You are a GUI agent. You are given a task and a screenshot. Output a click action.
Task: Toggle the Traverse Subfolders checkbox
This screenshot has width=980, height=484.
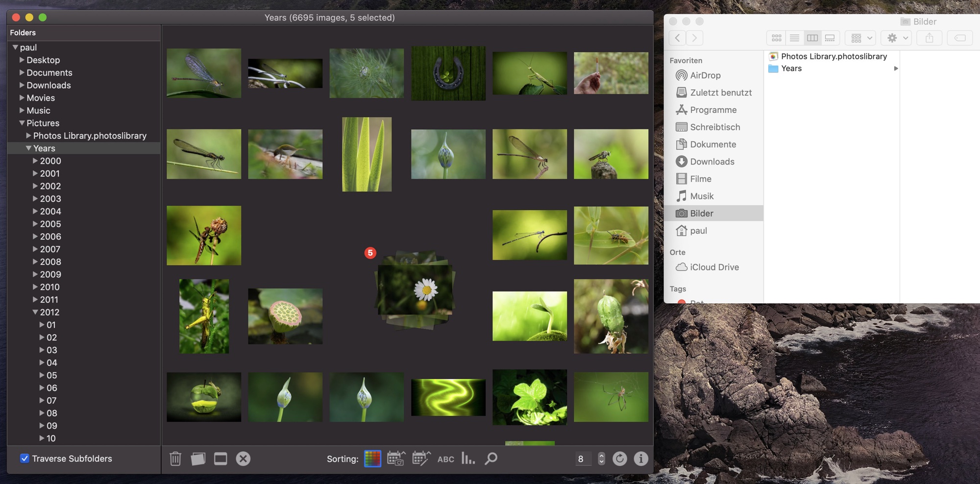tap(24, 459)
